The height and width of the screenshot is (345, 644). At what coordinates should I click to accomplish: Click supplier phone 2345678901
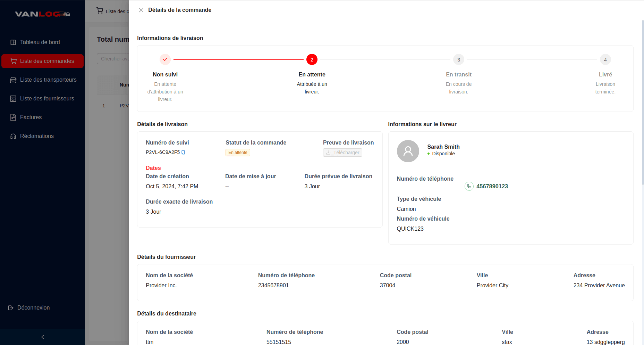[273, 285]
